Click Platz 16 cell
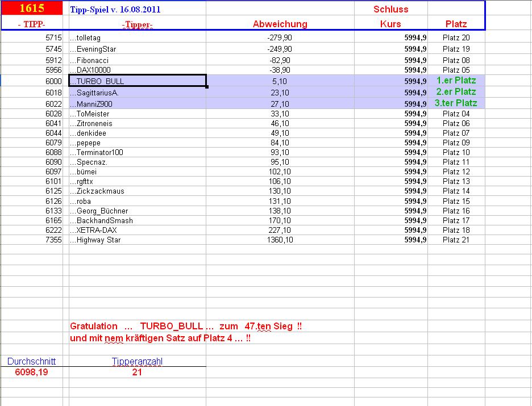 coord(456,211)
